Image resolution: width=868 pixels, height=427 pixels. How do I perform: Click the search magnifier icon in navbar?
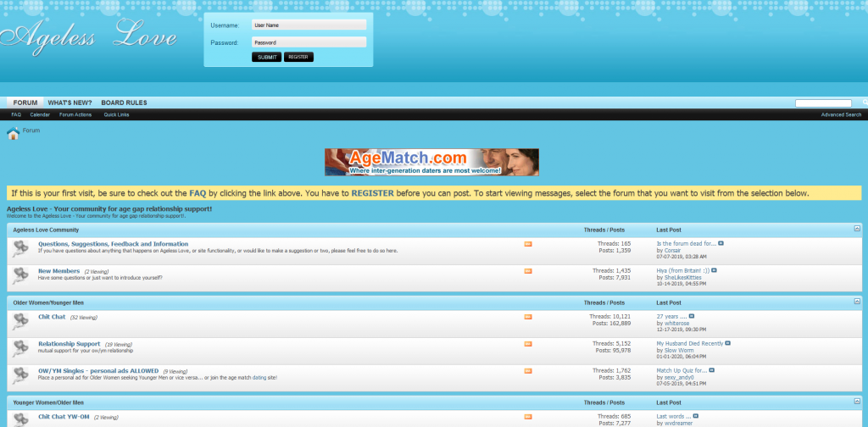(864, 103)
